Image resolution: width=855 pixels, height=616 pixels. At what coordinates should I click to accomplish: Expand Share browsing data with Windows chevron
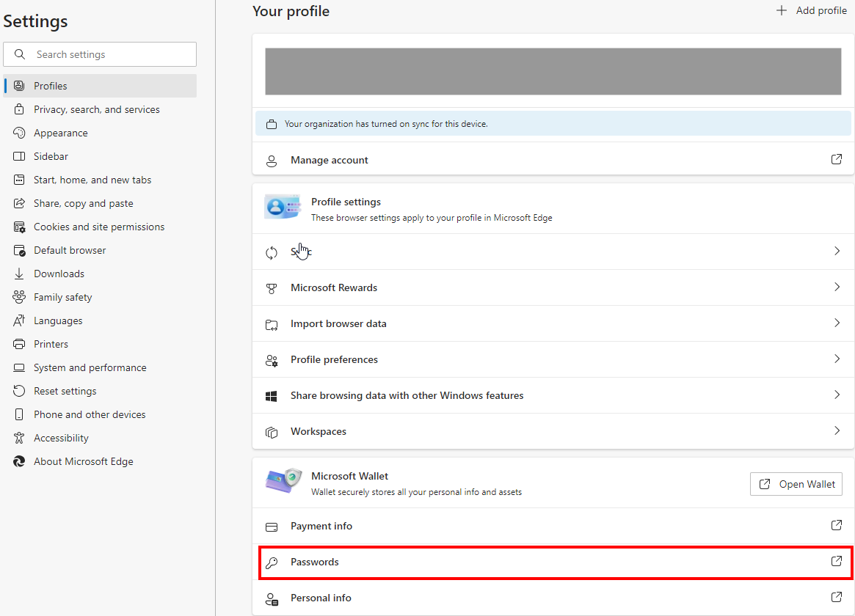click(x=837, y=395)
